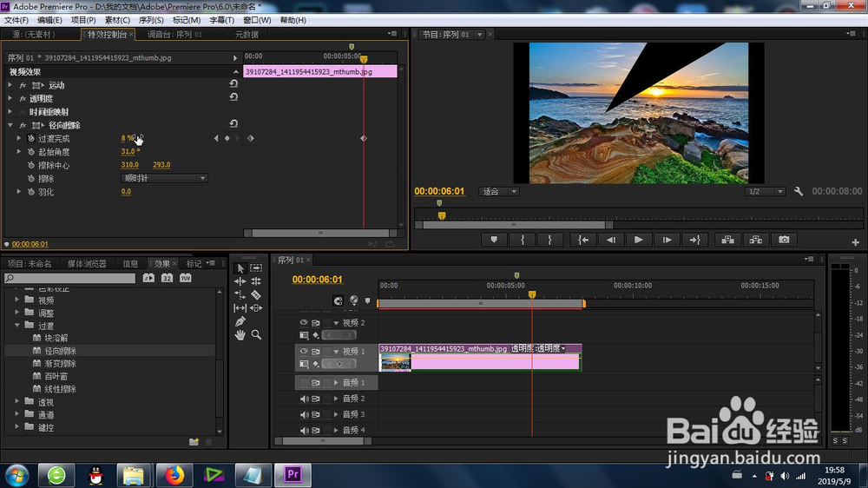Viewport: 868px width, 488px height.
Task: Select the Pen tool
Action: coord(240,321)
